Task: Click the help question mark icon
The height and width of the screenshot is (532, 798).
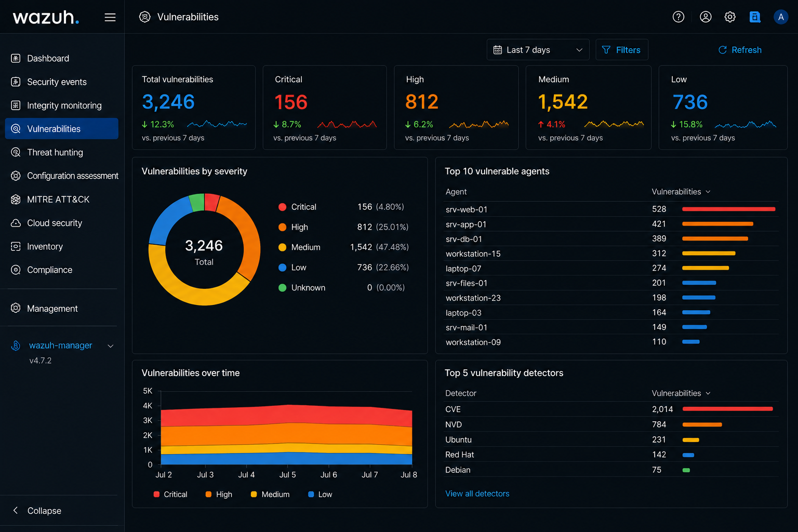Action: [679, 17]
